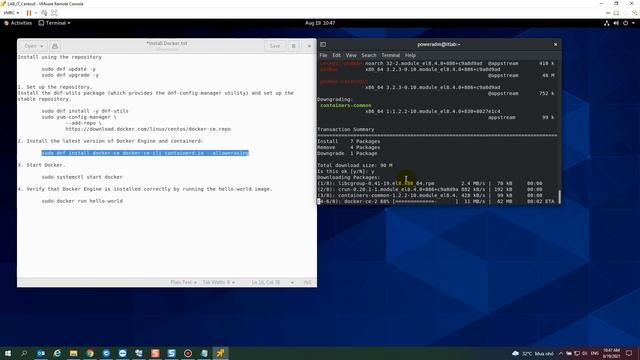The height and width of the screenshot is (360, 640).
Task: Click the VMRC fullscreen icon
Action: tap(54, 13)
